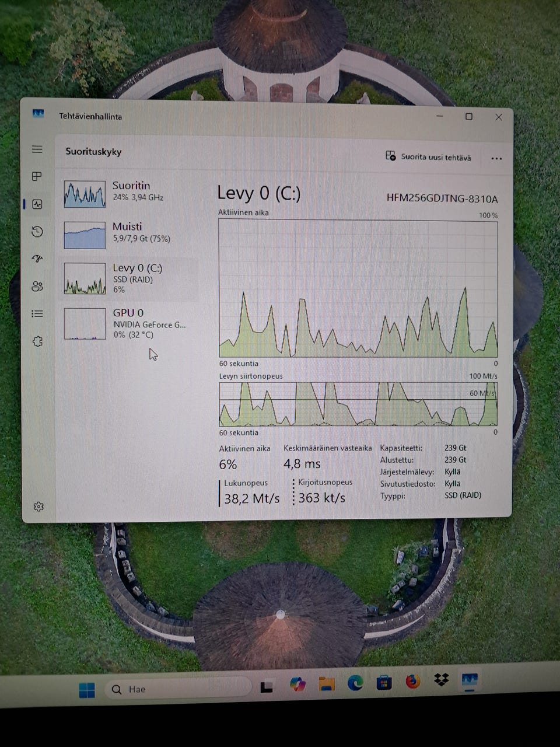Open the Startup apps page icon
This screenshot has width=560, height=747.
[37, 259]
